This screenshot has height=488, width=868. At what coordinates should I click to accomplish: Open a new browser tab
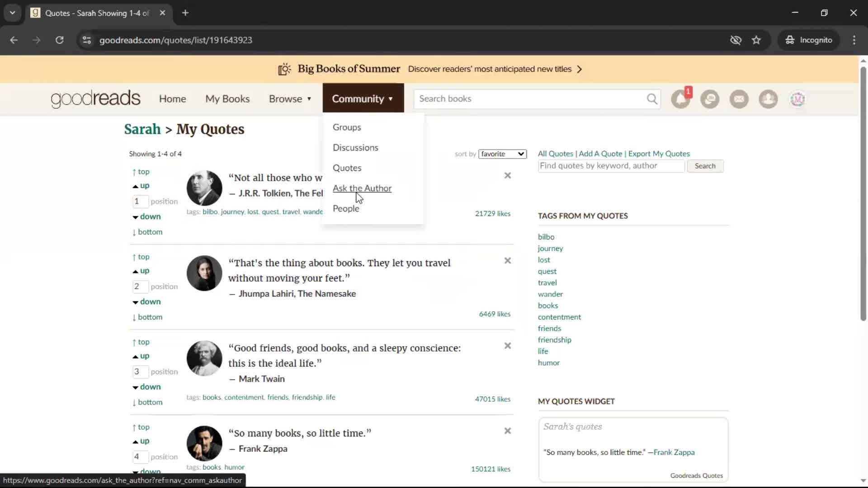click(x=185, y=13)
